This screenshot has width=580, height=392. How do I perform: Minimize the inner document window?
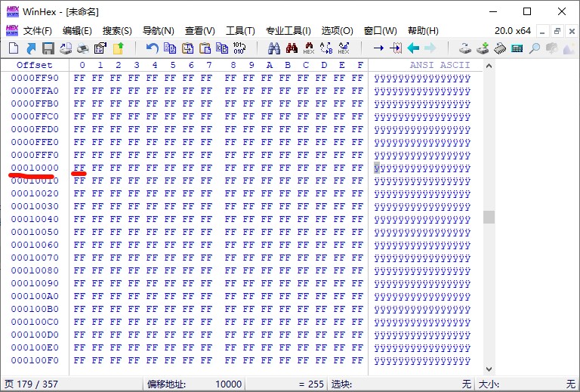[x=543, y=32]
